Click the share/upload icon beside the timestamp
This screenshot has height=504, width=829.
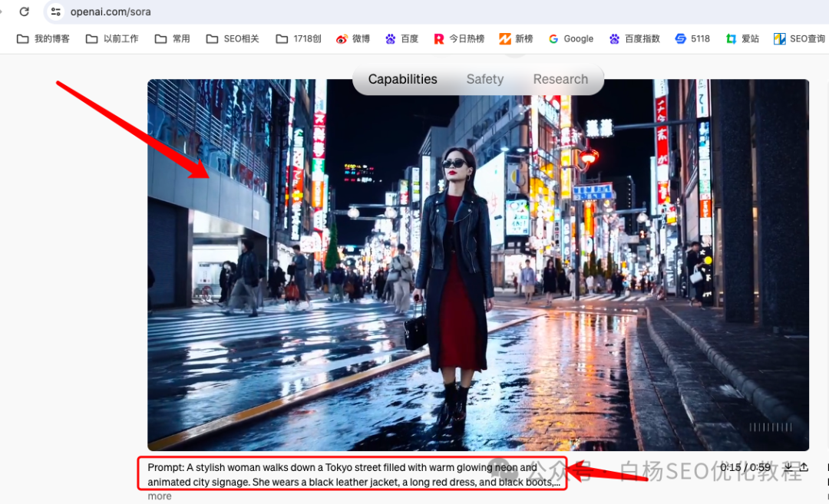[804, 467]
